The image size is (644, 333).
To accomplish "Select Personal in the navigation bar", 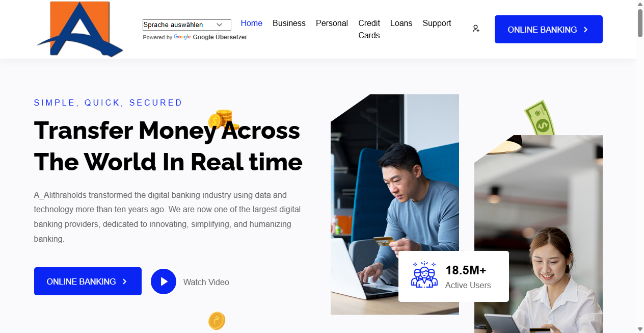I will (x=332, y=23).
